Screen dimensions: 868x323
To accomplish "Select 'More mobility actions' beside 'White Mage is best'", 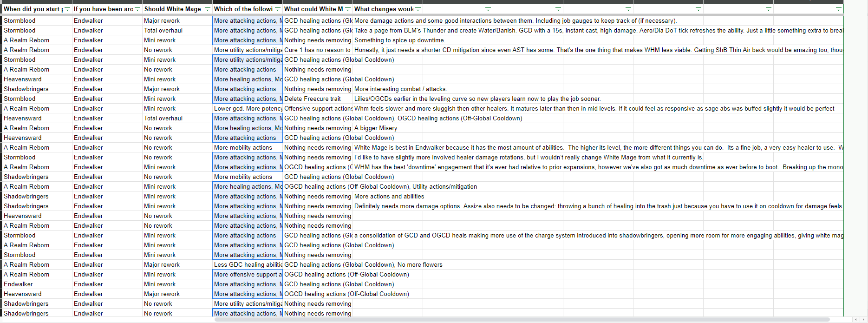I will click(248, 147).
